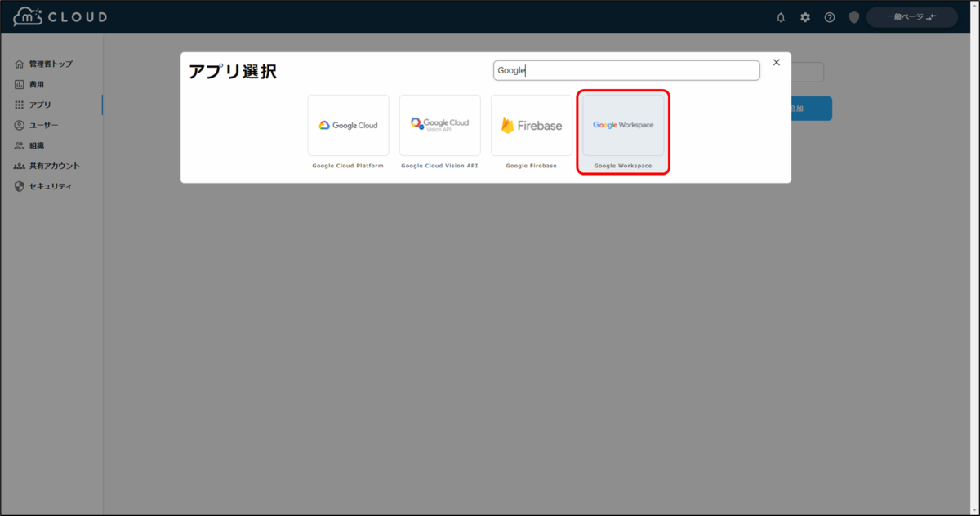Click the people icon beside 共有アカウント

tap(20, 166)
